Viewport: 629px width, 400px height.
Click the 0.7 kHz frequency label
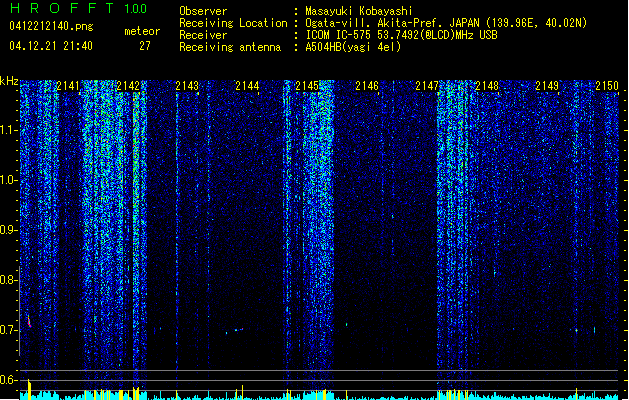click(9, 330)
